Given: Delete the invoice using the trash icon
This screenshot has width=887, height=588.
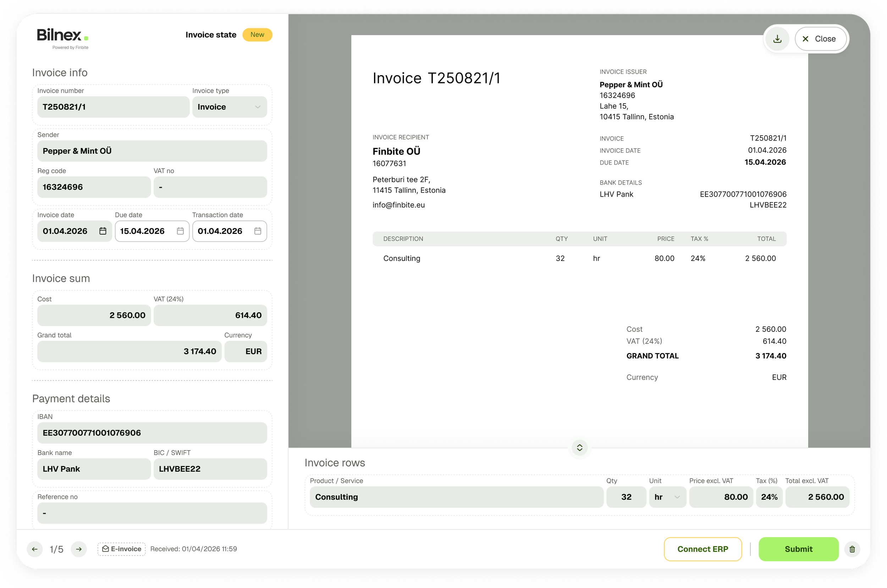Looking at the screenshot, I should (x=852, y=549).
